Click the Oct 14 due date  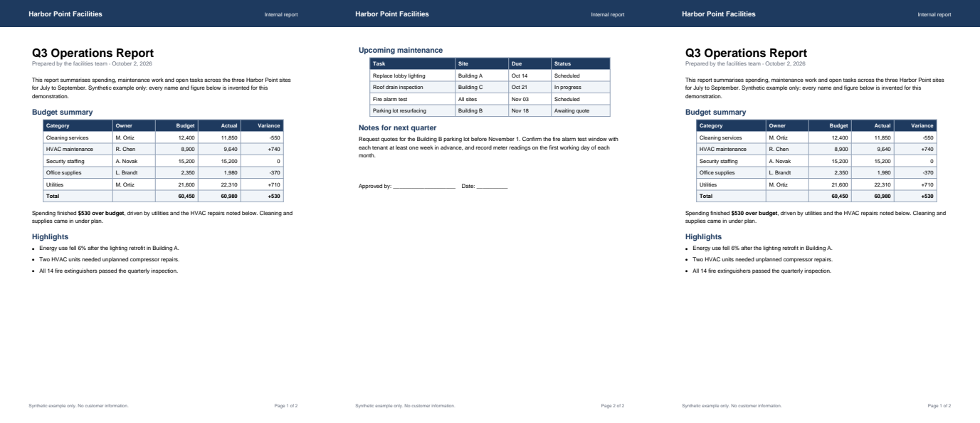click(x=529, y=75)
